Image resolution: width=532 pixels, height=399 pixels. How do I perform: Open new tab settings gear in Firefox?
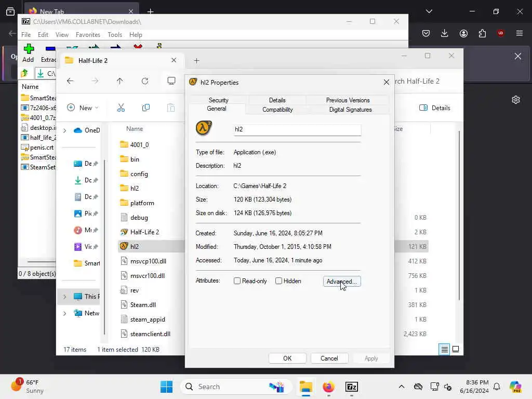(x=516, y=100)
